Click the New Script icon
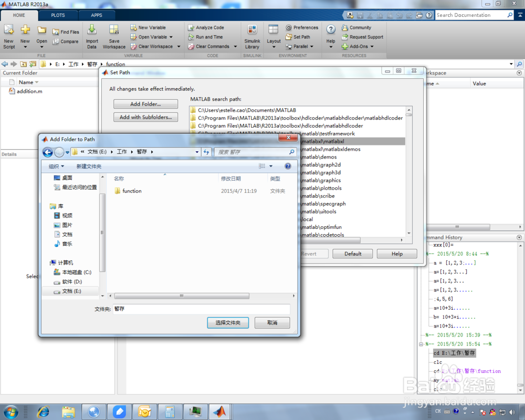This screenshot has height=420, width=525. point(9,30)
